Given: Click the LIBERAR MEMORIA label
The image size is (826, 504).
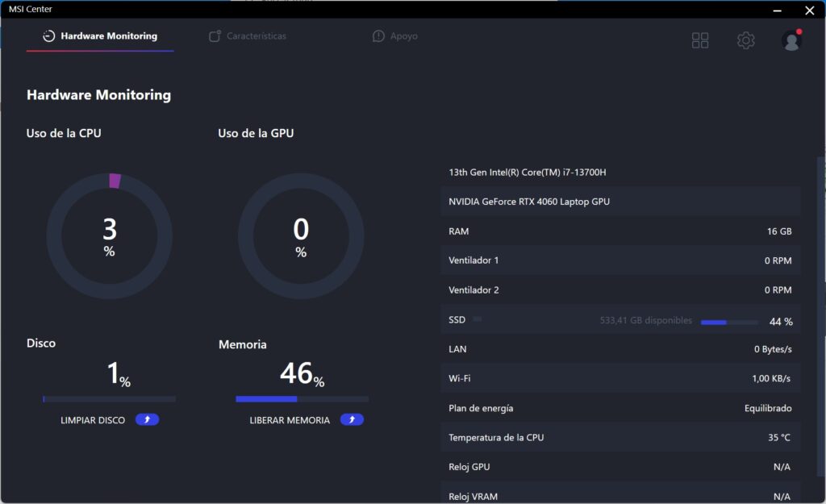Looking at the screenshot, I should tap(290, 420).
